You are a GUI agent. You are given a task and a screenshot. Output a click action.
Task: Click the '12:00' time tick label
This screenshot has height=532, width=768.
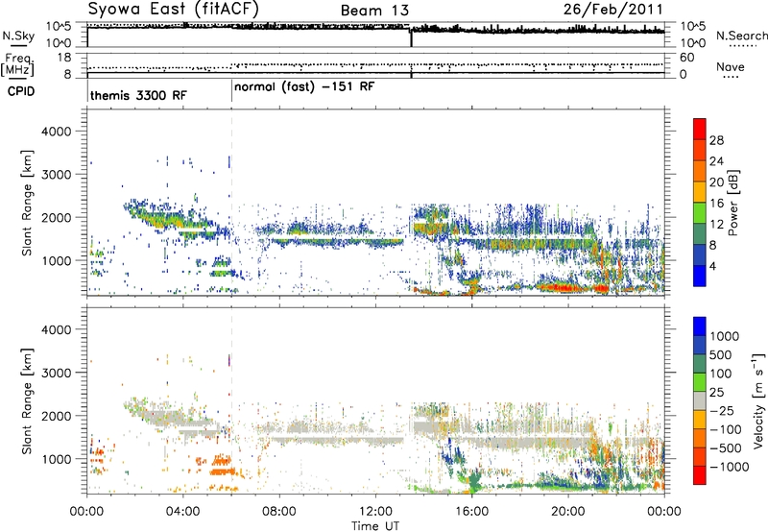(375, 512)
